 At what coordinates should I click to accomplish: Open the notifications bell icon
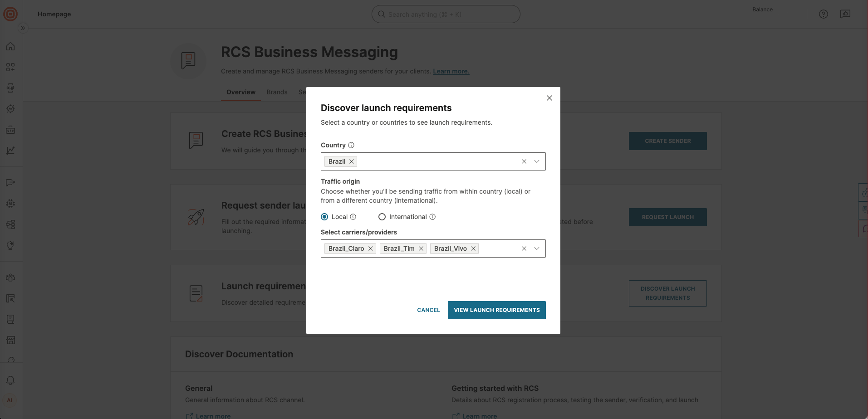click(10, 380)
